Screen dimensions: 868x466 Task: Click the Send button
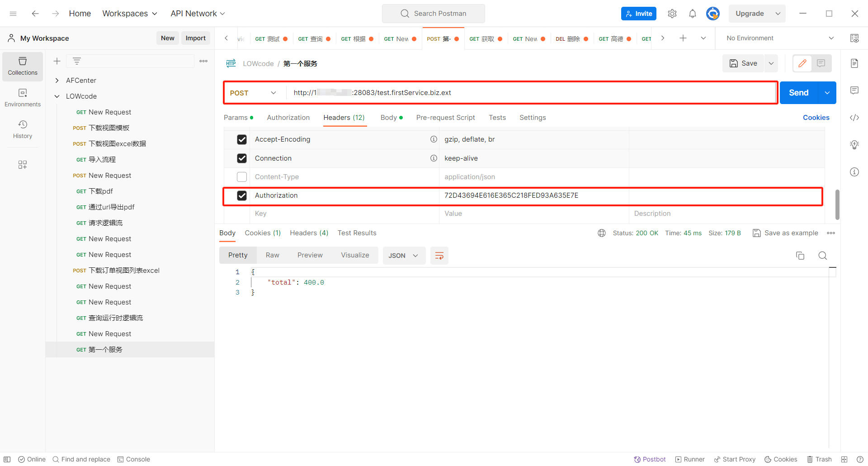[798, 93]
